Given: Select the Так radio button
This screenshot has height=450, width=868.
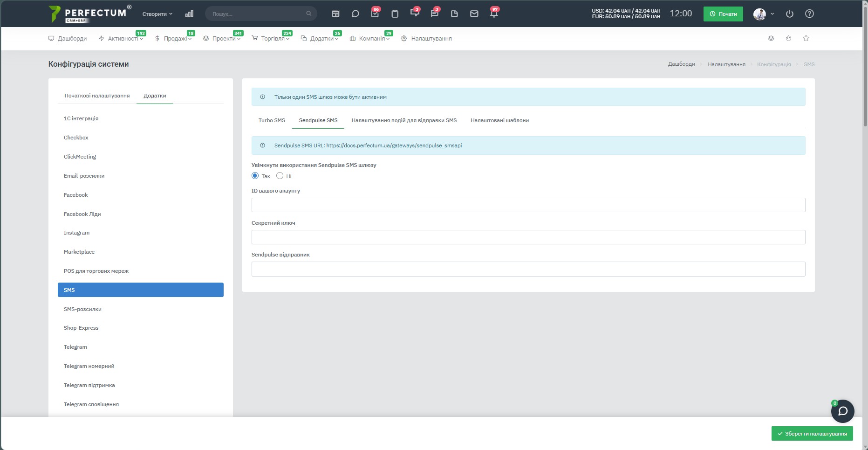Looking at the screenshot, I should 255,176.
